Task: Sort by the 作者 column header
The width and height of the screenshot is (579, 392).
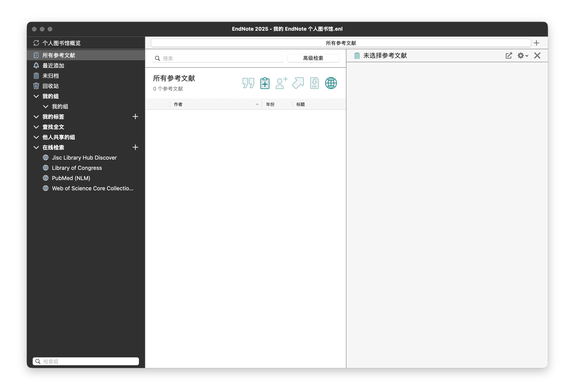Action: pyautogui.click(x=178, y=104)
